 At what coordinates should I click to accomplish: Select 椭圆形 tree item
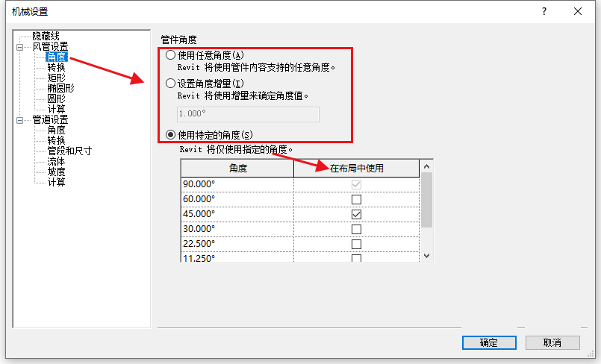(60, 88)
